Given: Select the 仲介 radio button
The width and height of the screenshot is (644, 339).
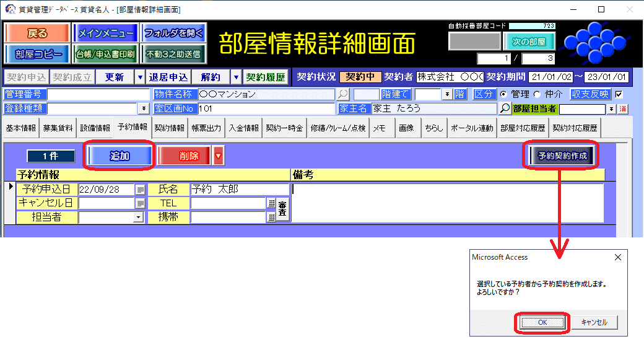Looking at the screenshot, I should point(537,94).
